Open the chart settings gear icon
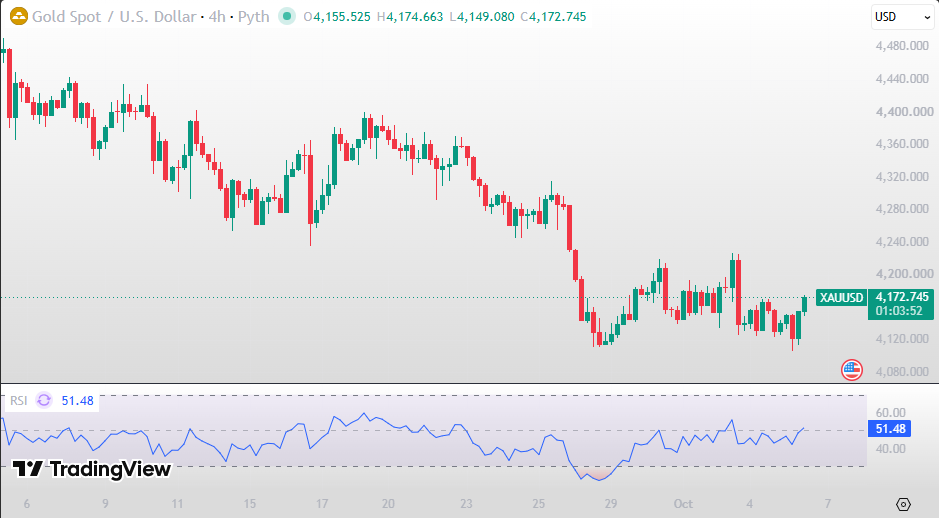Image resolution: width=939 pixels, height=518 pixels. (904, 504)
